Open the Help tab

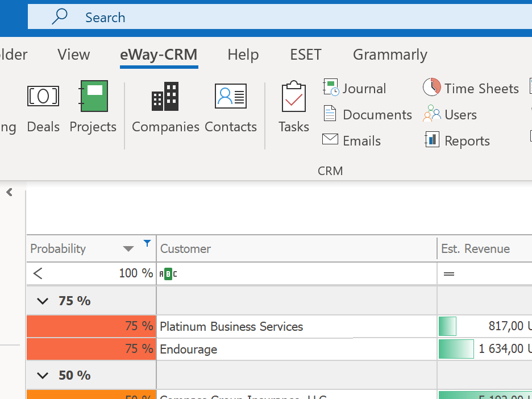pyautogui.click(x=243, y=55)
